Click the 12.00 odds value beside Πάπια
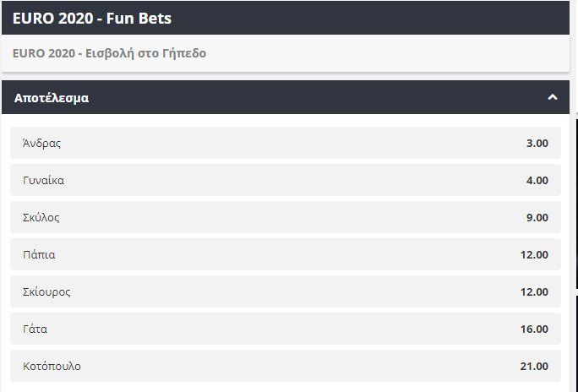 [x=533, y=254]
